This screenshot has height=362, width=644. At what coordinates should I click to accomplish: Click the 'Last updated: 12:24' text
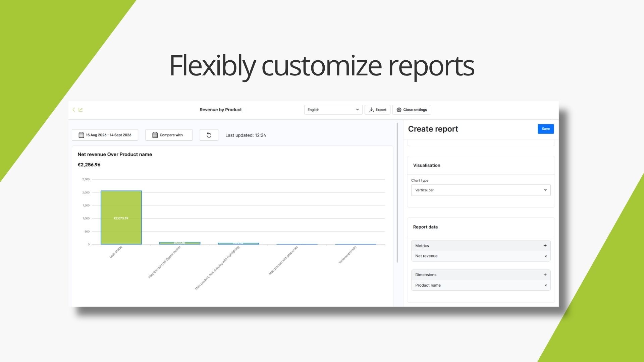[x=246, y=135]
